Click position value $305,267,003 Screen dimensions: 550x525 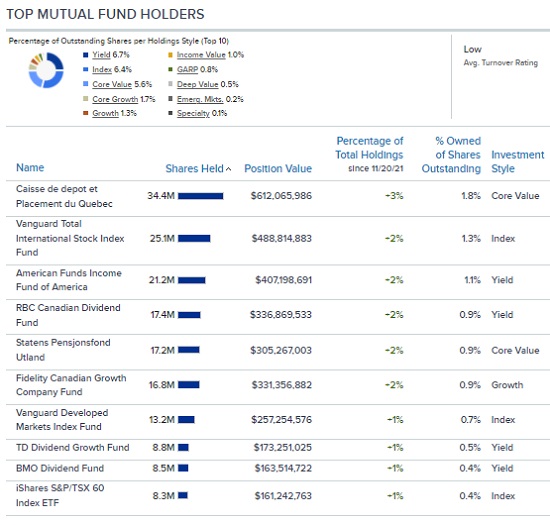click(x=281, y=350)
